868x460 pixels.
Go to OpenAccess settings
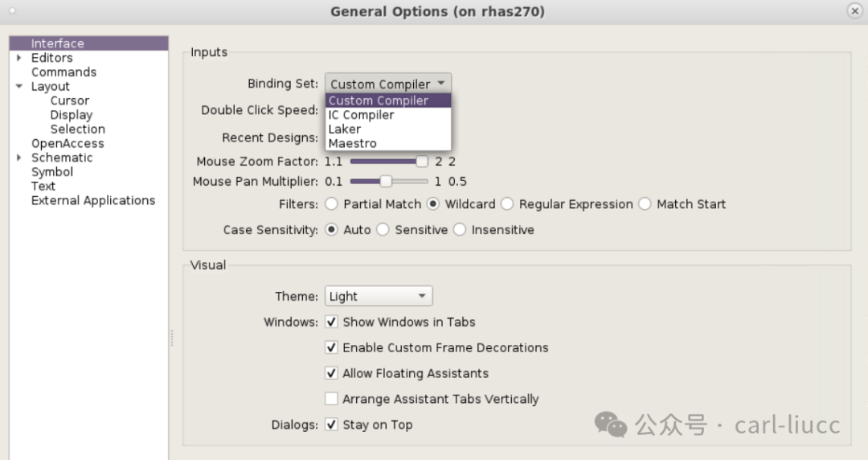coord(68,144)
